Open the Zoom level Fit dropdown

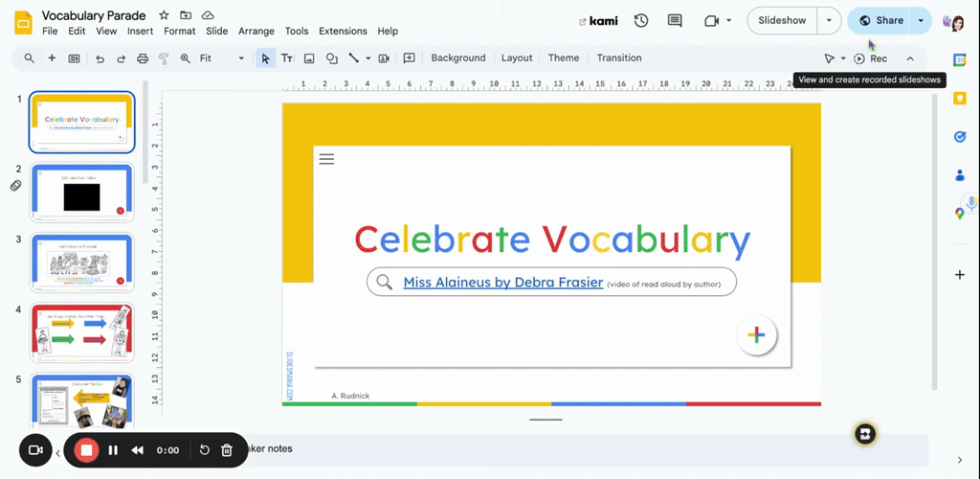click(221, 58)
